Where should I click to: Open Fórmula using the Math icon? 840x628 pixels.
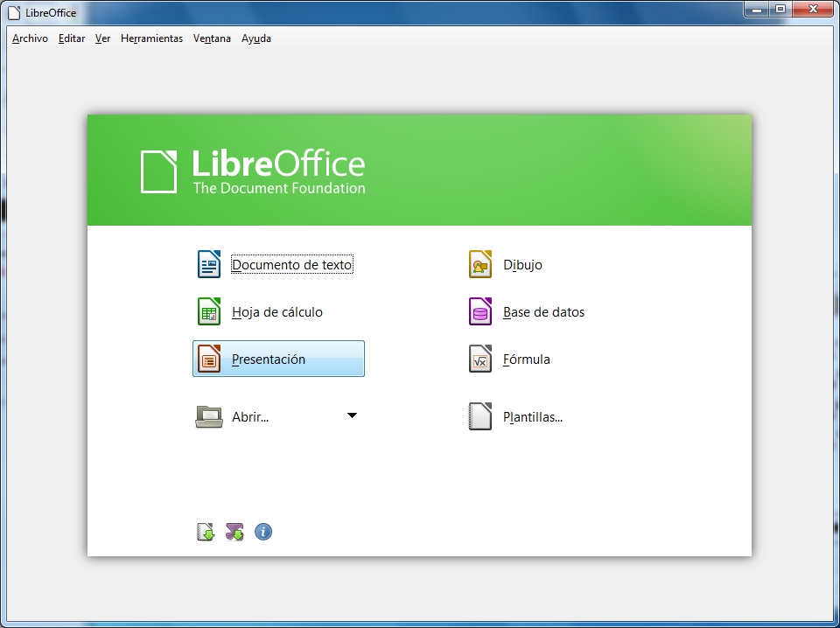click(479, 359)
